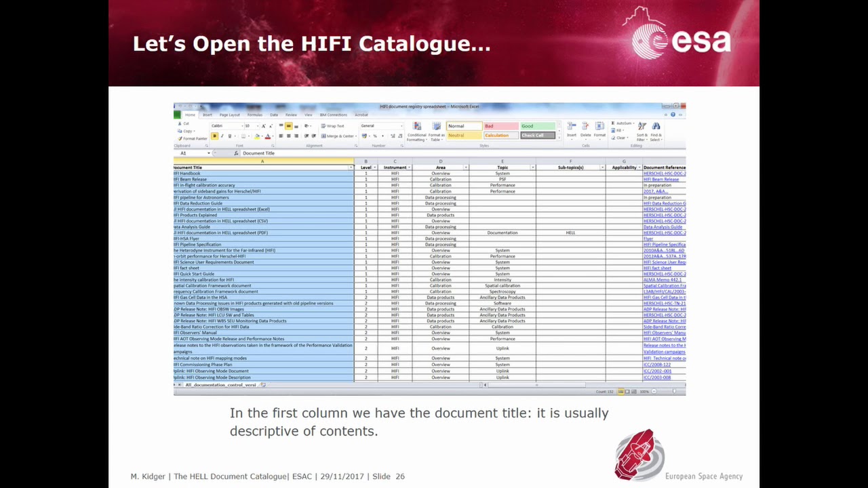Open the cell Borders menu
Image resolution: width=868 pixels, height=488 pixels.
click(x=243, y=136)
